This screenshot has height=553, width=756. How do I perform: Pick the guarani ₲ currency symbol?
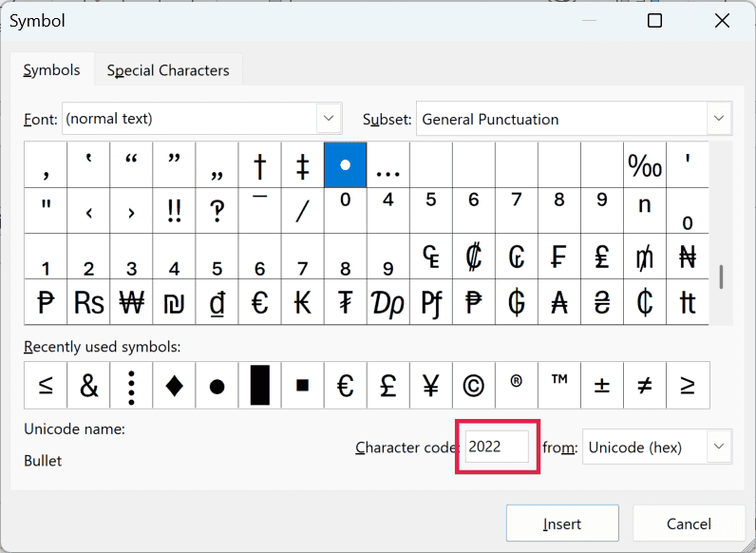517,302
